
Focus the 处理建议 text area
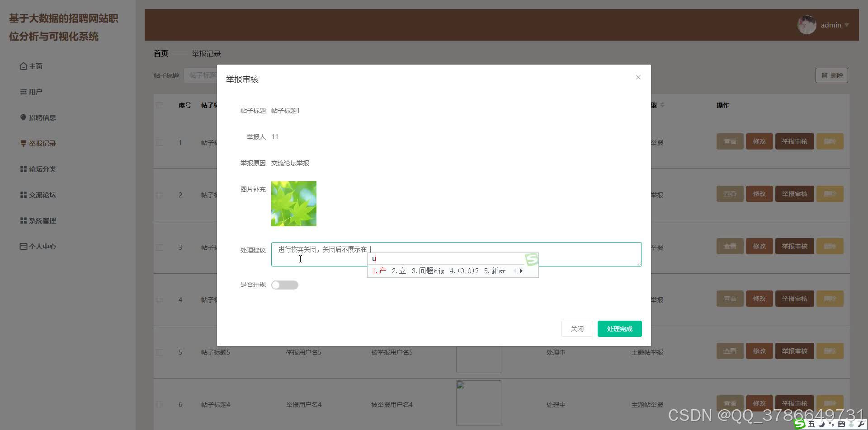click(456, 254)
